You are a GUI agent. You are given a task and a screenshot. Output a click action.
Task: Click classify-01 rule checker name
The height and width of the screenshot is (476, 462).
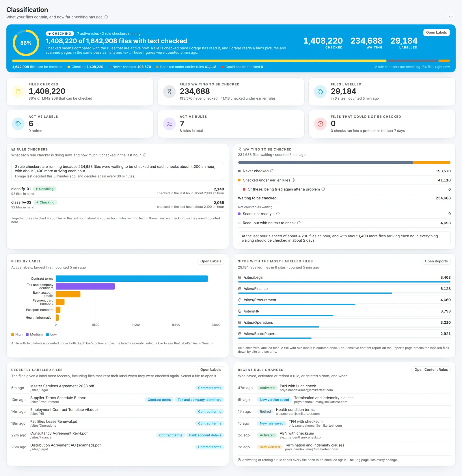click(21, 189)
